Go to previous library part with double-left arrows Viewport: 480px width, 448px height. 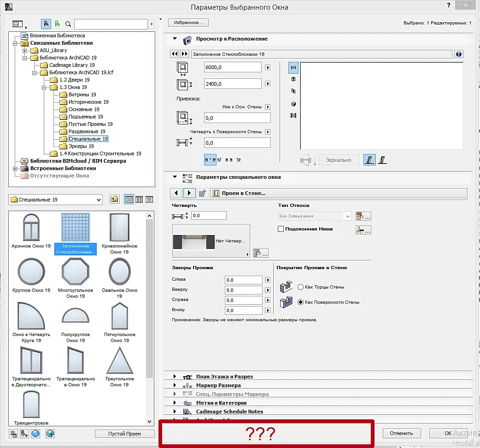pyautogui.click(x=175, y=54)
